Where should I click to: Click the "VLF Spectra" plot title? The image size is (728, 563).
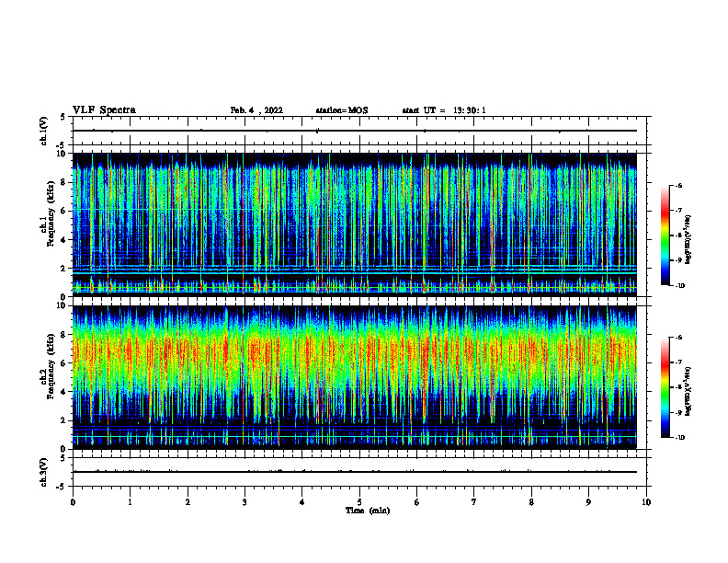coord(104,110)
